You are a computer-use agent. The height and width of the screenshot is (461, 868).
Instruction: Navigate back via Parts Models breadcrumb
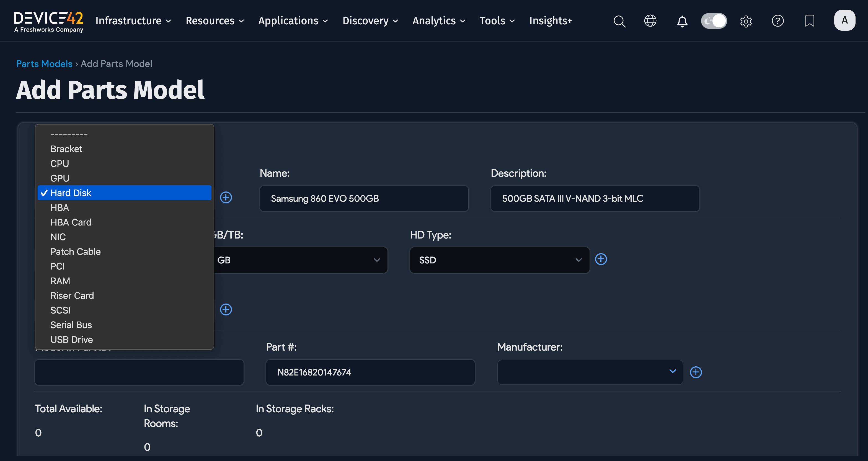(x=44, y=64)
